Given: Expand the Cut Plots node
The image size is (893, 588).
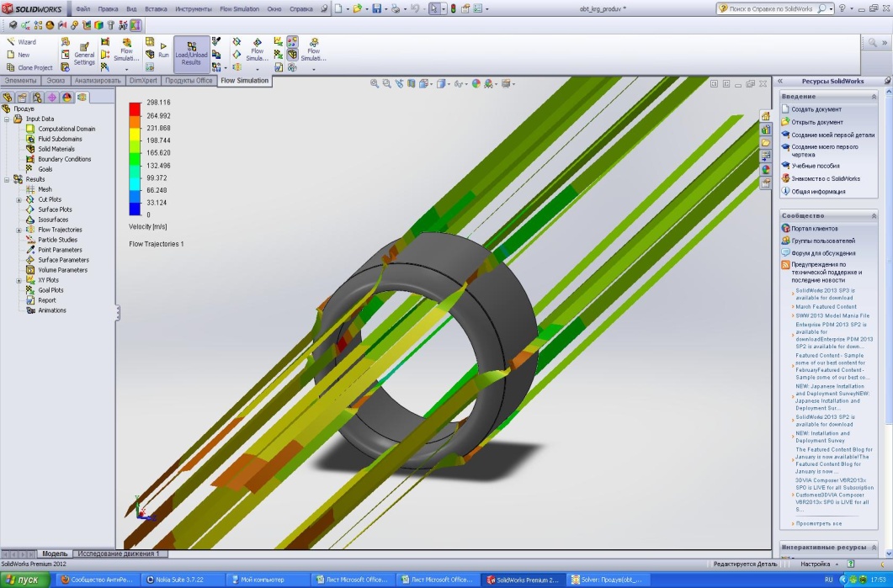Looking at the screenshot, I should (19, 200).
